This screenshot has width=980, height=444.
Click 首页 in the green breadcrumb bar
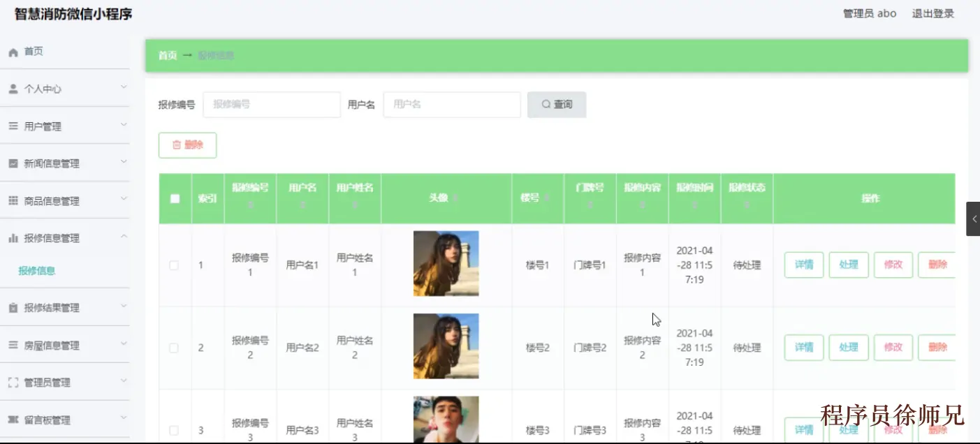click(168, 55)
